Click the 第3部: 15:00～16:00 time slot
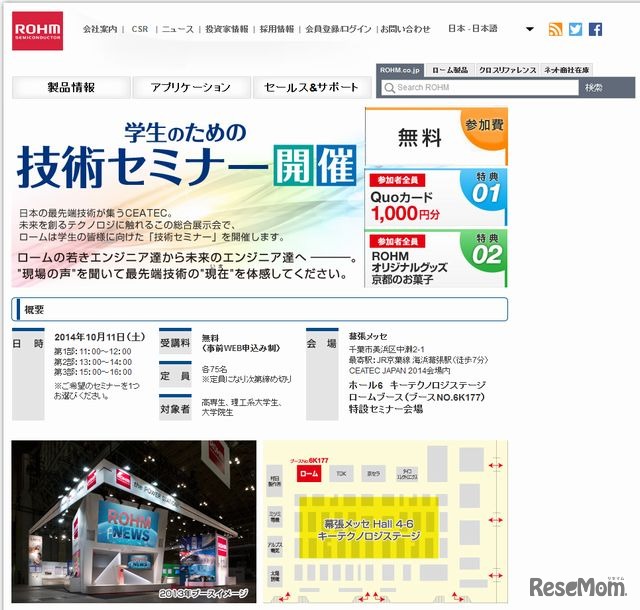640x610 pixels. pos(93,372)
